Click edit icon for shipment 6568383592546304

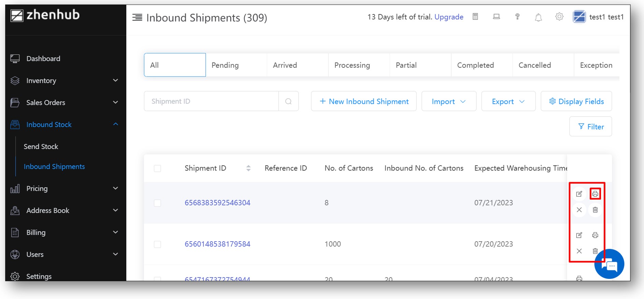click(x=579, y=194)
